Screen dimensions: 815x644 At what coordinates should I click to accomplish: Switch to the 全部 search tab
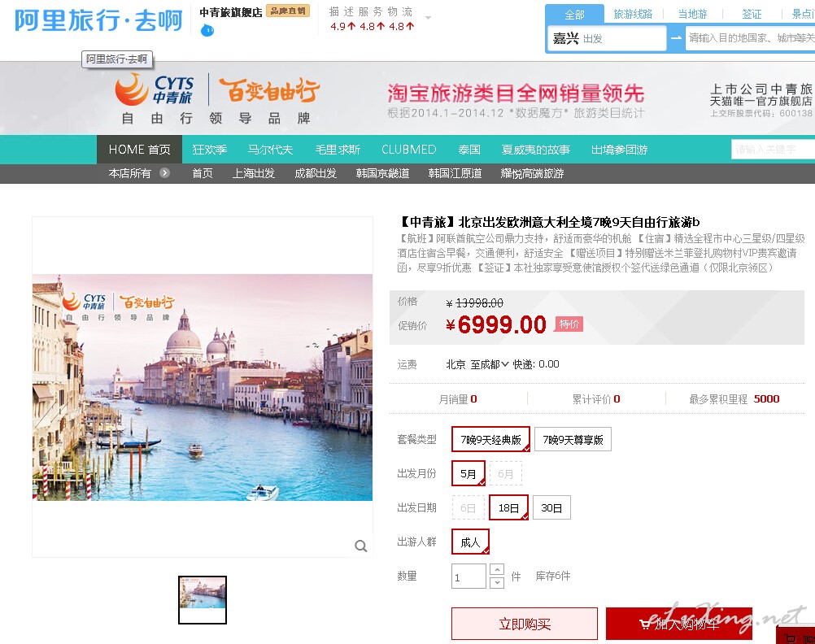click(x=574, y=15)
